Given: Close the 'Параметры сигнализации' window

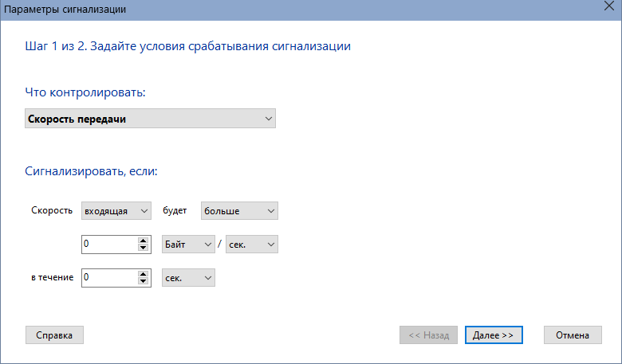Looking at the screenshot, I should coord(609,6).
